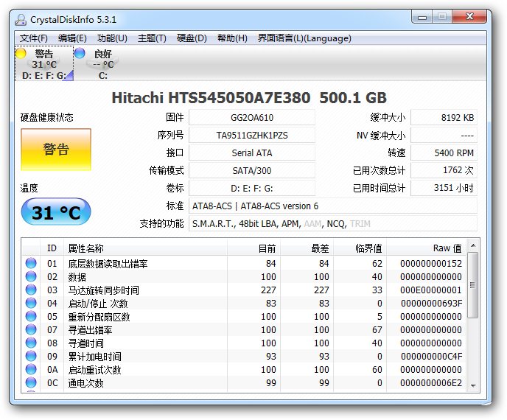This screenshot has height=420, width=507.
Task: Switch to the C: disk tab
Action: 103,63
